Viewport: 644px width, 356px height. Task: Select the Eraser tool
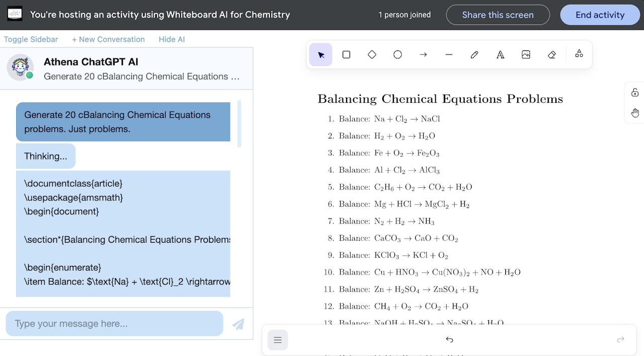pyautogui.click(x=551, y=55)
